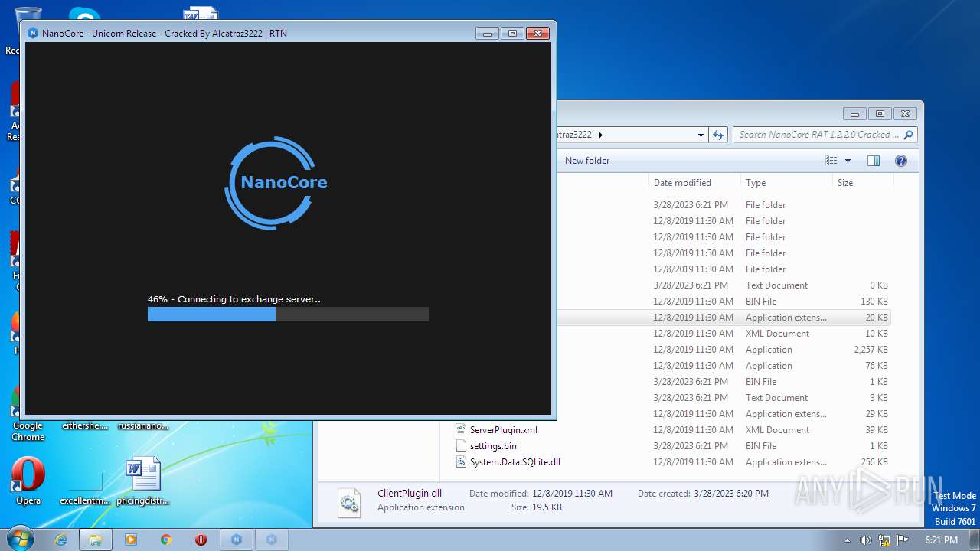The width and height of the screenshot is (980, 551).
Task: Select the 10 KB XML Document row
Action: [x=724, y=334]
